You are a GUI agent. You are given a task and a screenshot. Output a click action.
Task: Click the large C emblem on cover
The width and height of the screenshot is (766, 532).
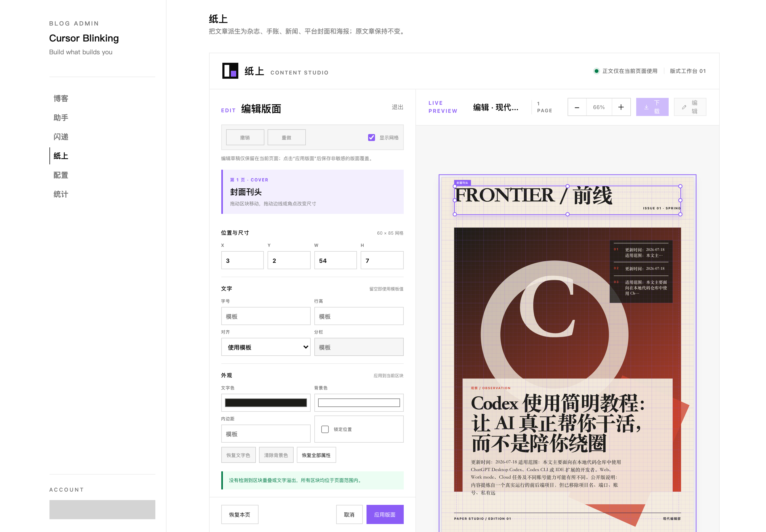tap(548, 307)
